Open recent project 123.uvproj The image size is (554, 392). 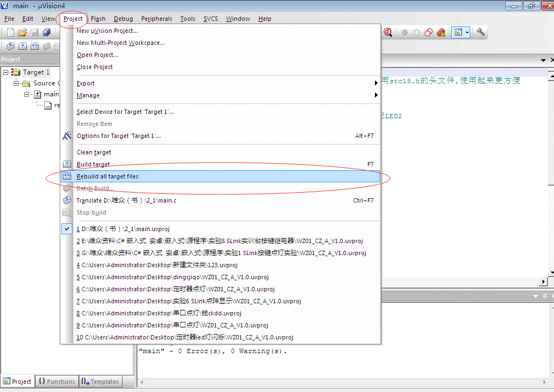(x=221, y=265)
